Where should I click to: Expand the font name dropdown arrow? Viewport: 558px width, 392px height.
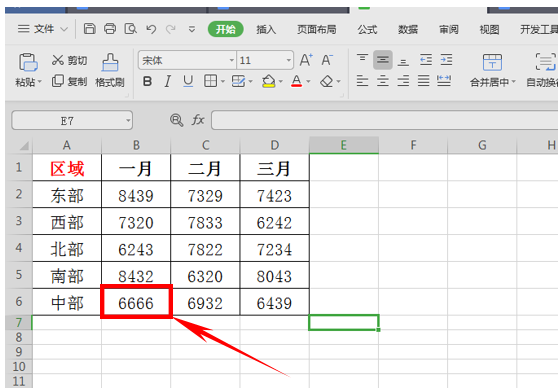232,60
